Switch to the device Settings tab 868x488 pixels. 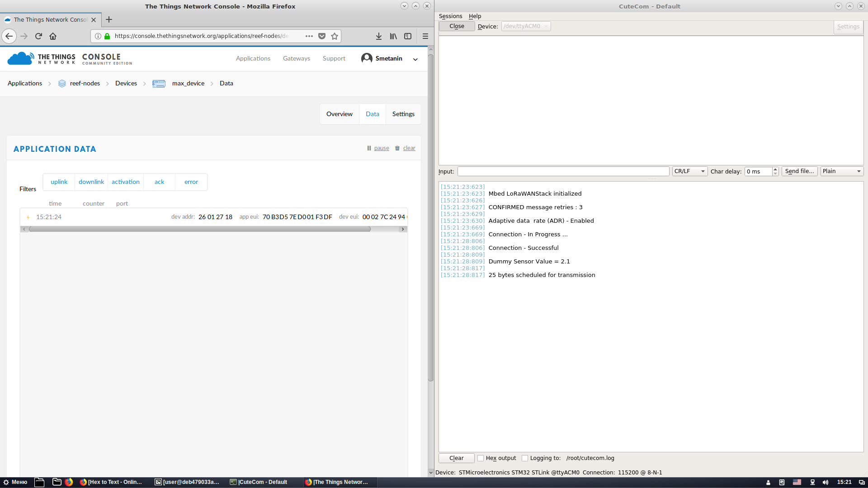tap(403, 114)
